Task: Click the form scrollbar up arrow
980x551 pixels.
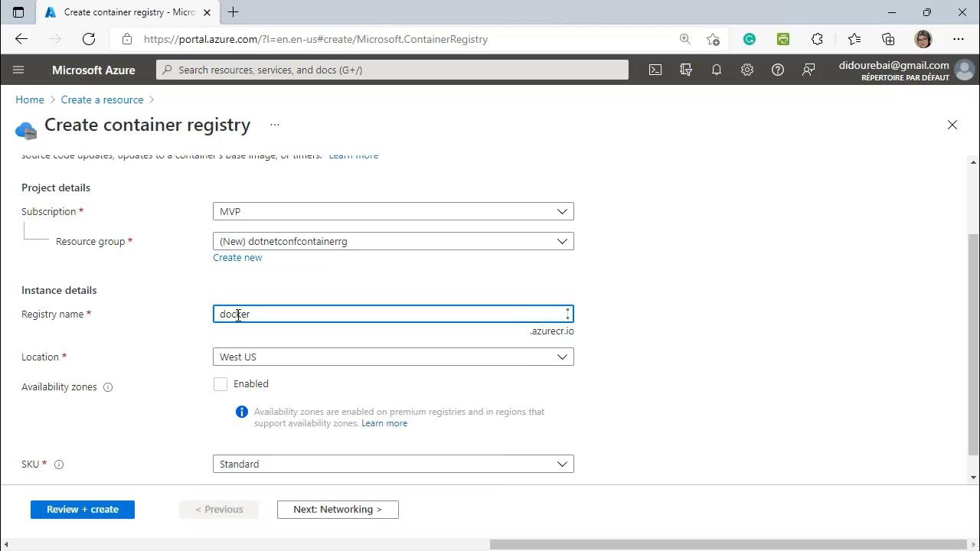Action: coord(974,162)
